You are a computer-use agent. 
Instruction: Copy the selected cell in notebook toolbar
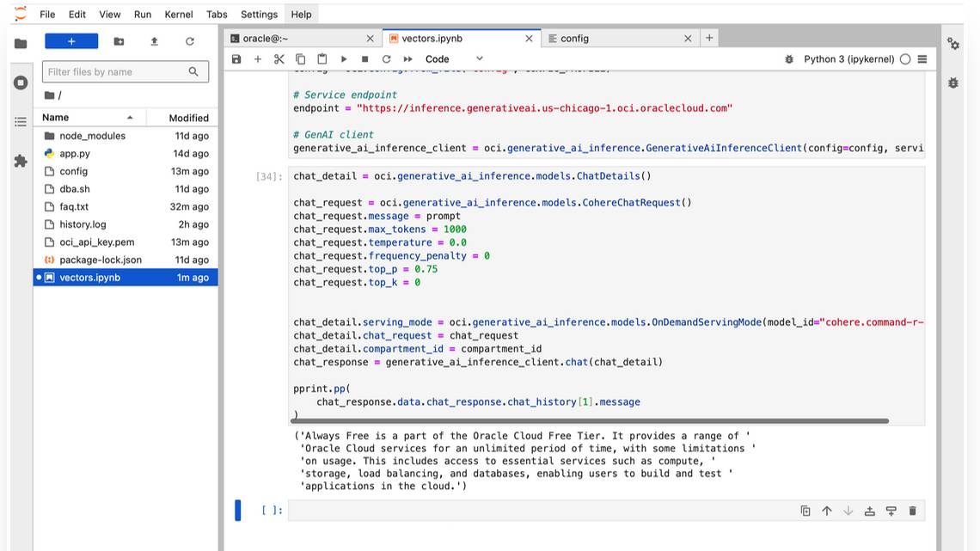point(301,58)
